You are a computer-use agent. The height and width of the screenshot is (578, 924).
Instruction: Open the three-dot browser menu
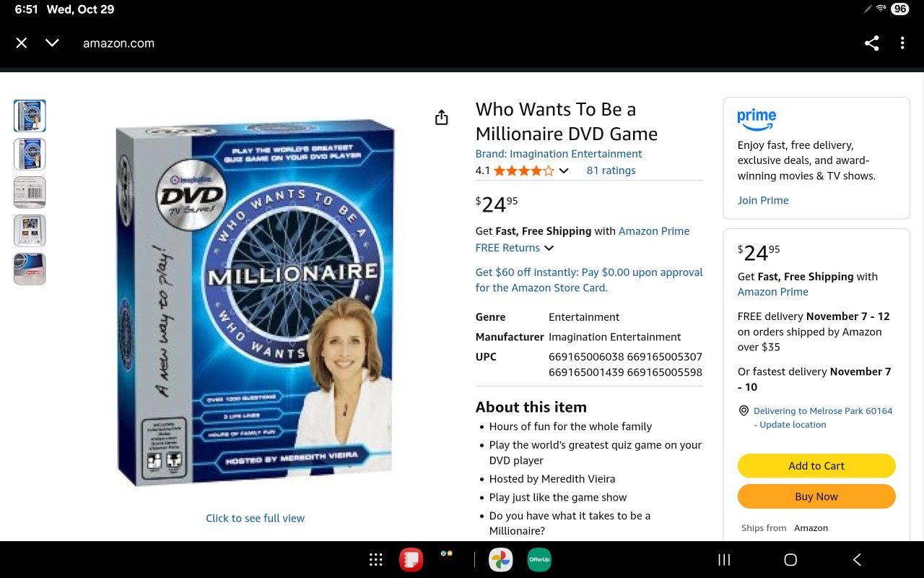tap(902, 43)
